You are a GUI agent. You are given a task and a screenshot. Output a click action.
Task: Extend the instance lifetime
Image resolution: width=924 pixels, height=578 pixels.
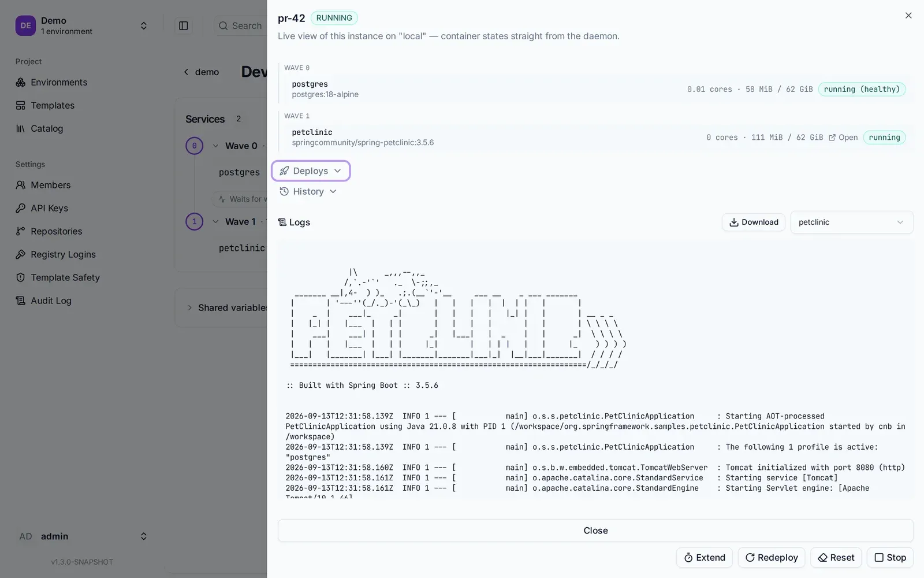coord(705,558)
